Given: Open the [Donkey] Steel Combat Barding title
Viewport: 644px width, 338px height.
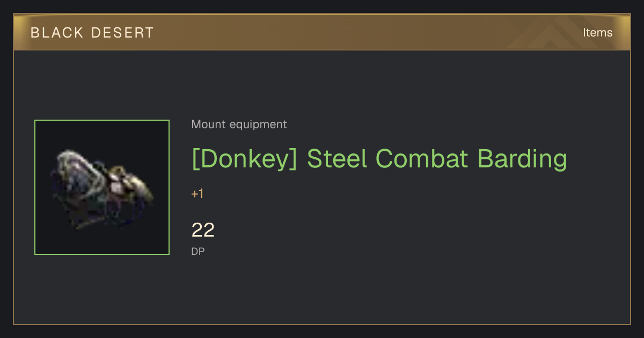Looking at the screenshot, I should point(379,159).
